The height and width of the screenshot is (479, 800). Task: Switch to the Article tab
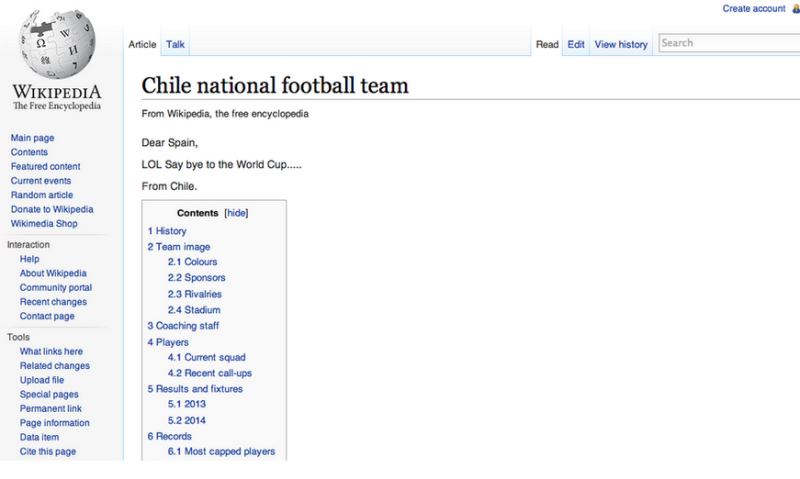coord(142,44)
